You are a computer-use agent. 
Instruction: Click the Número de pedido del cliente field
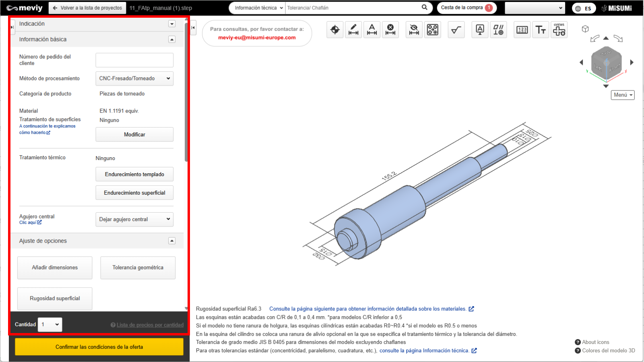coord(134,60)
